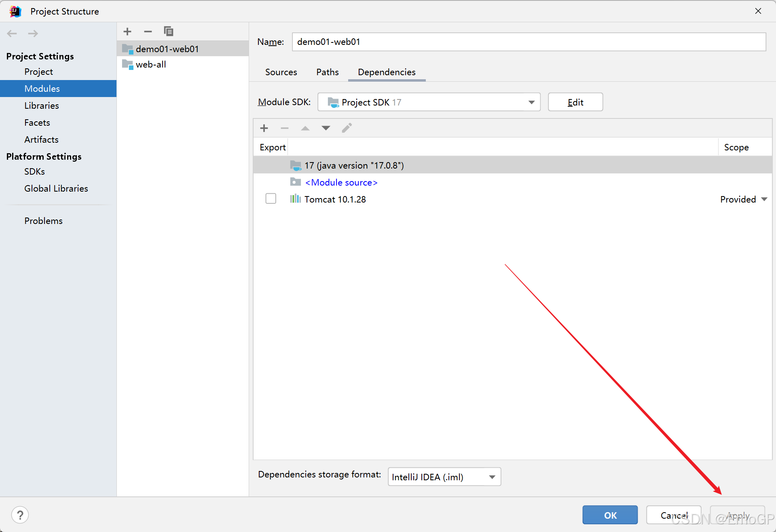
Task: Click the copy module icon
Action: (x=169, y=32)
